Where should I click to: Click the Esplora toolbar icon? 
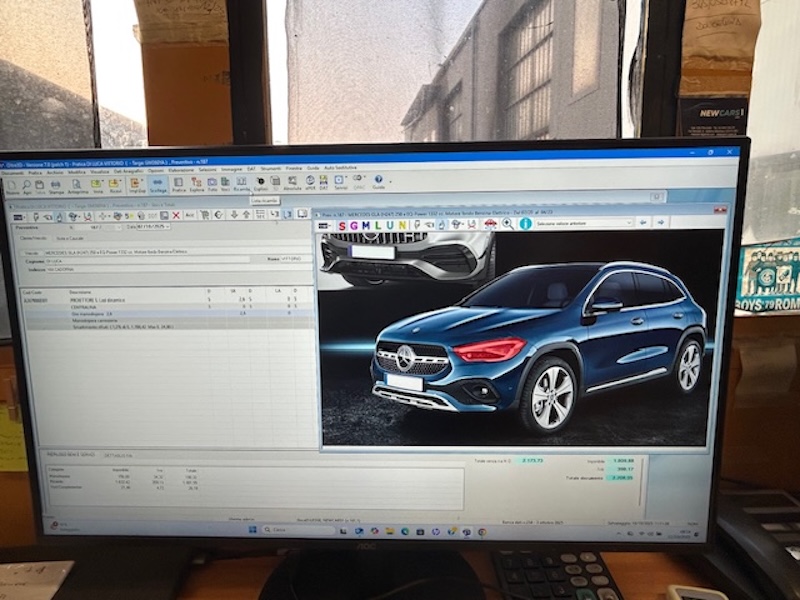196,185
